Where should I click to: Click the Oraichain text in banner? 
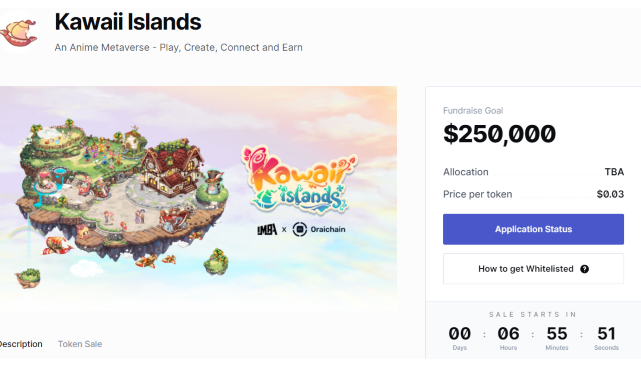(x=328, y=229)
